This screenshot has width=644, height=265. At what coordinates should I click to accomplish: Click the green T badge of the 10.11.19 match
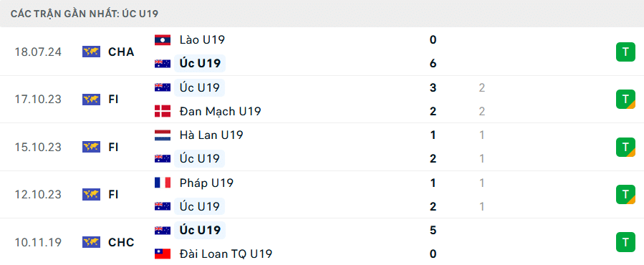[x=625, y=242]
